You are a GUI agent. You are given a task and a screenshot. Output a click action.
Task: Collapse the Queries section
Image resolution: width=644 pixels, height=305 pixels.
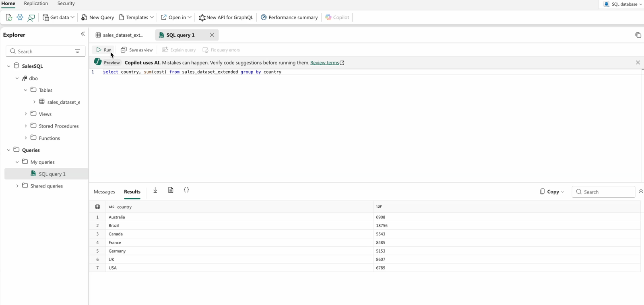tap(8, 150)
